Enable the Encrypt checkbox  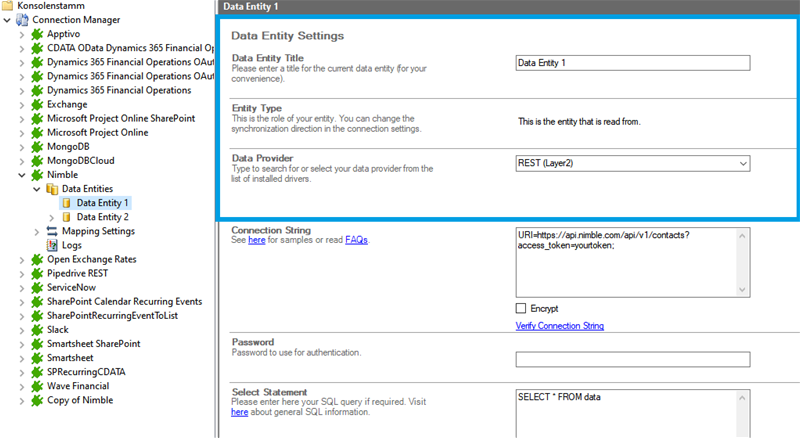(x=521, y=308)
